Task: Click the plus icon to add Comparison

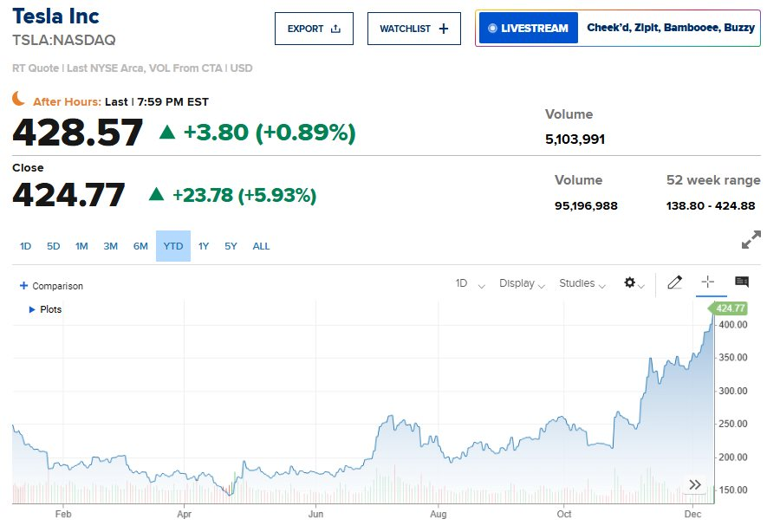Action: [x=23, y=286]
